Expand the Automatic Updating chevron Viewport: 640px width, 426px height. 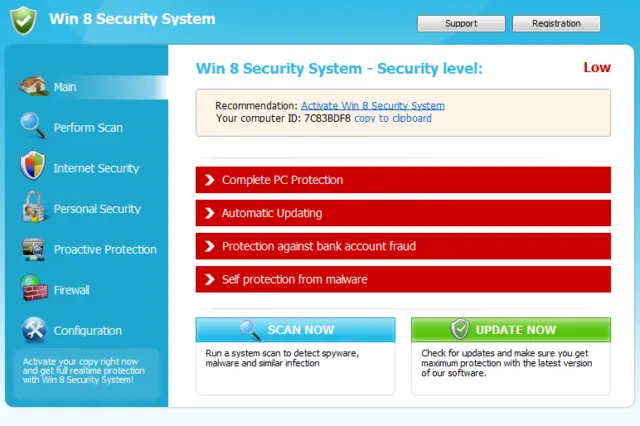[x=209, y=213]
